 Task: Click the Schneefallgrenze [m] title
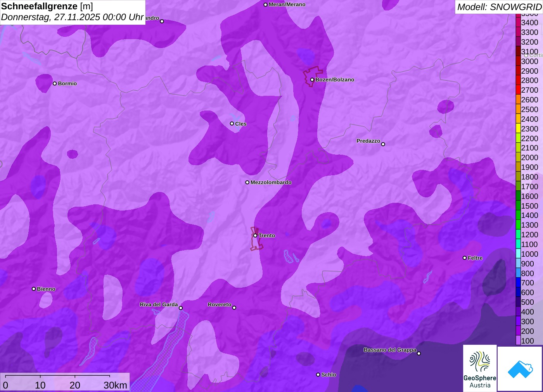47,7
